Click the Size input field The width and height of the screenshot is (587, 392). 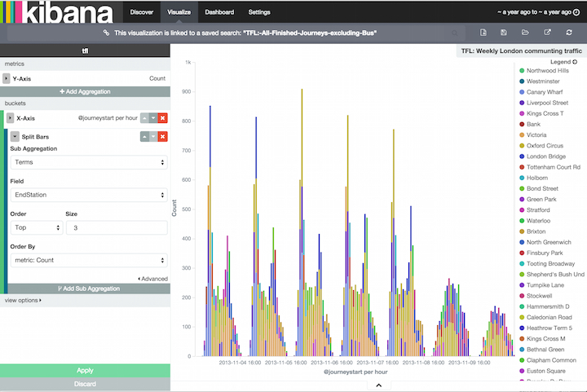tap(116, 228)
